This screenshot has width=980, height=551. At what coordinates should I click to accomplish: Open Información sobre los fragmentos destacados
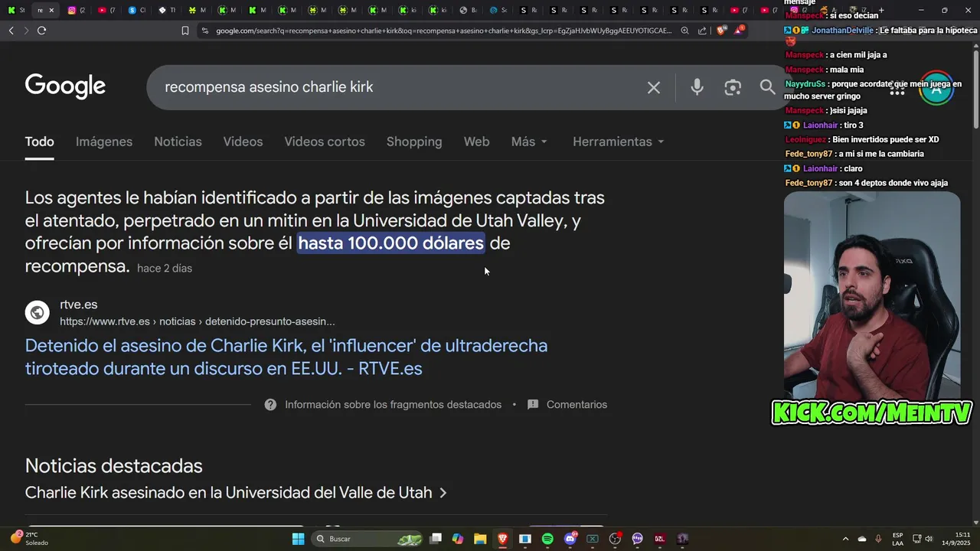click(x=393, y=405)
